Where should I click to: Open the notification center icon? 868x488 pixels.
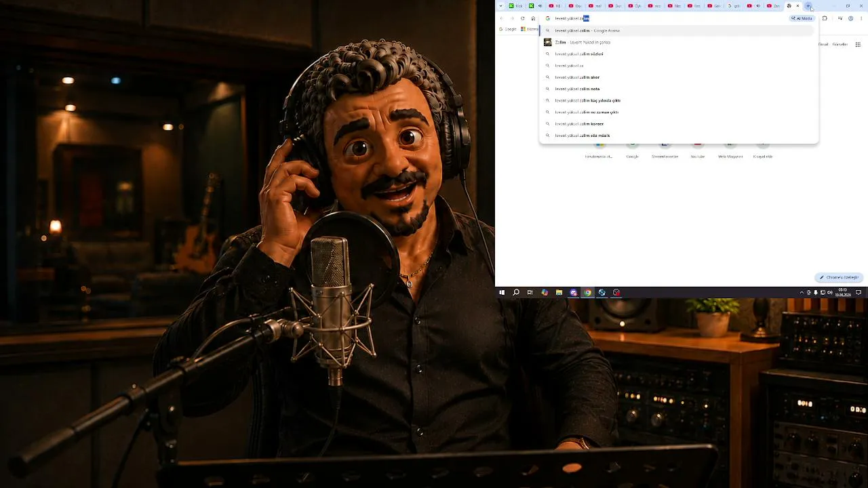click(859, 293)
